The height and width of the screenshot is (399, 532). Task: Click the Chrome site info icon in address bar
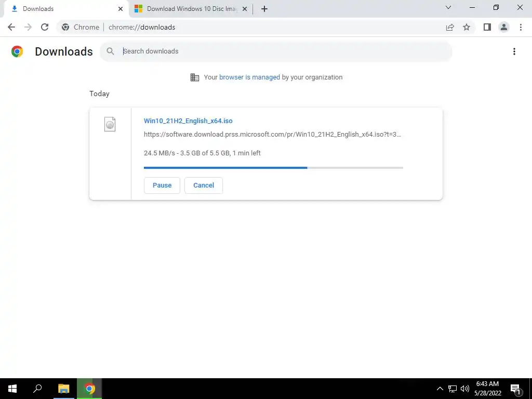tap(65, 27)
